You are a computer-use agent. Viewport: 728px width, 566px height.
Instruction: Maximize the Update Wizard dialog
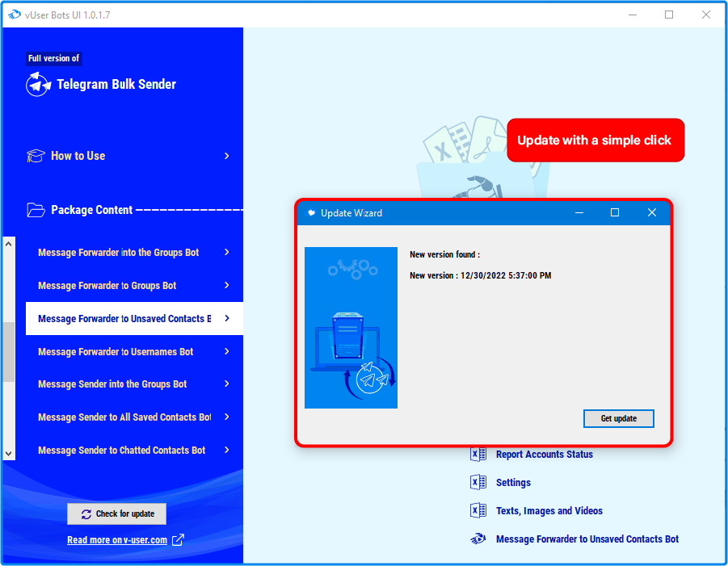(x=615, y=212)
